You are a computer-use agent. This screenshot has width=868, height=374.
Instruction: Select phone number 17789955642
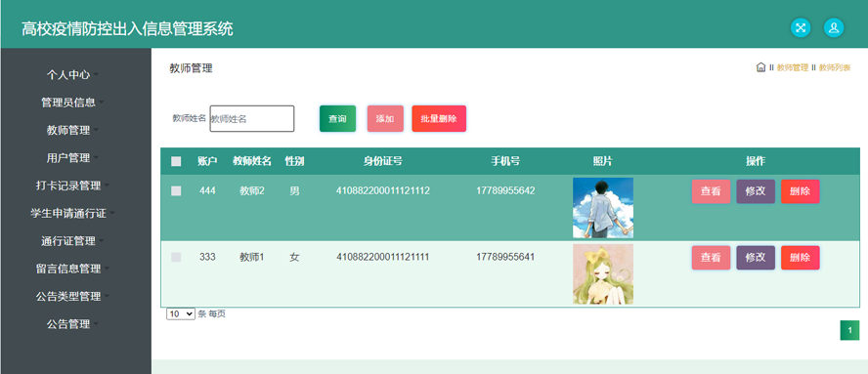pyautogui.click(x=505, y=190)
